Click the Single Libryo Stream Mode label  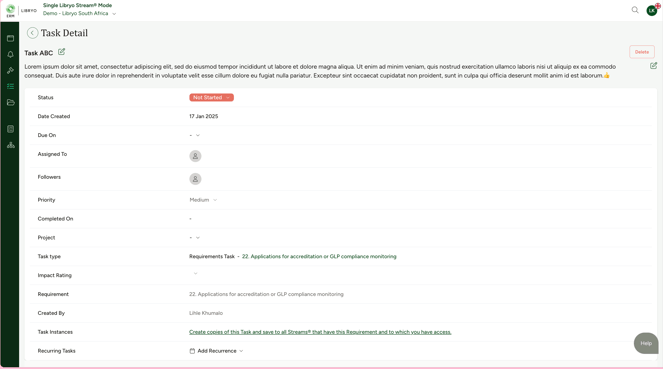[77, 5]
